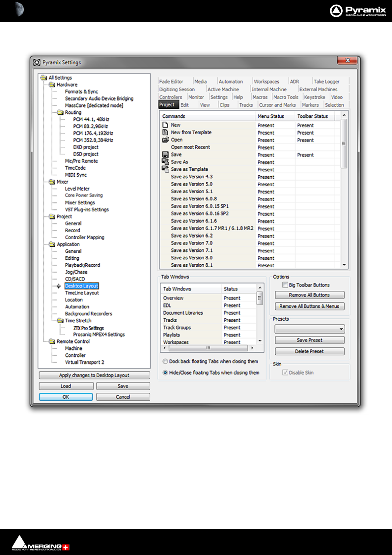
Task: Enable Big Toolbar Buttons checkbox
Action: click(x=285, y=285)
